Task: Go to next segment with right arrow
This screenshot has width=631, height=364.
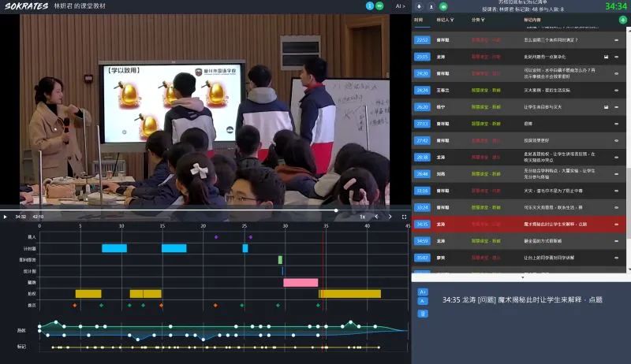Action: (x=390, y=217)
